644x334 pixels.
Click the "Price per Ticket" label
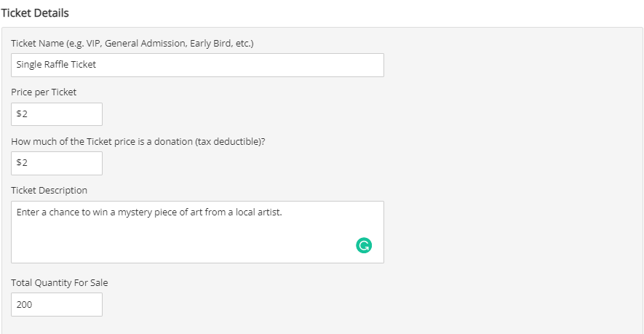coord(44,92)
